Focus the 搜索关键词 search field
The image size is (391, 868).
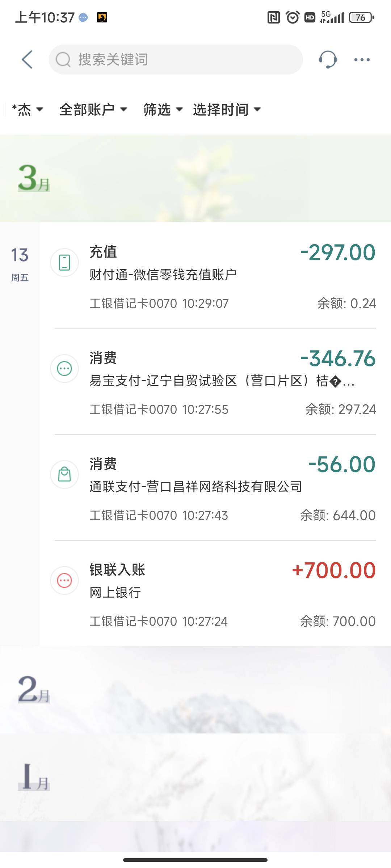tap(181, 60)
